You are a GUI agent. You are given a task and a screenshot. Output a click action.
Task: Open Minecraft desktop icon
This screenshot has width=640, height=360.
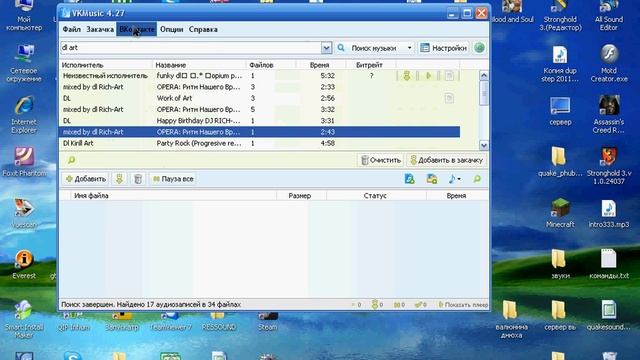(560, 213)
